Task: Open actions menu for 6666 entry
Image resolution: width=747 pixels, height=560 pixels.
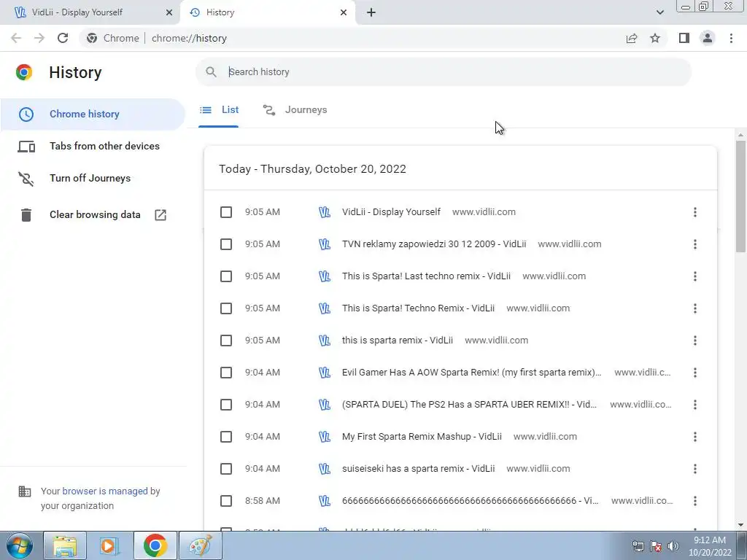Action: pos(695,501)
